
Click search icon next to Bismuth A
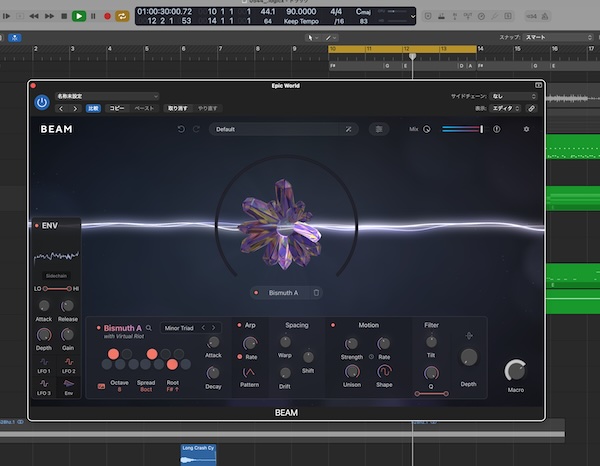(149, 328)
